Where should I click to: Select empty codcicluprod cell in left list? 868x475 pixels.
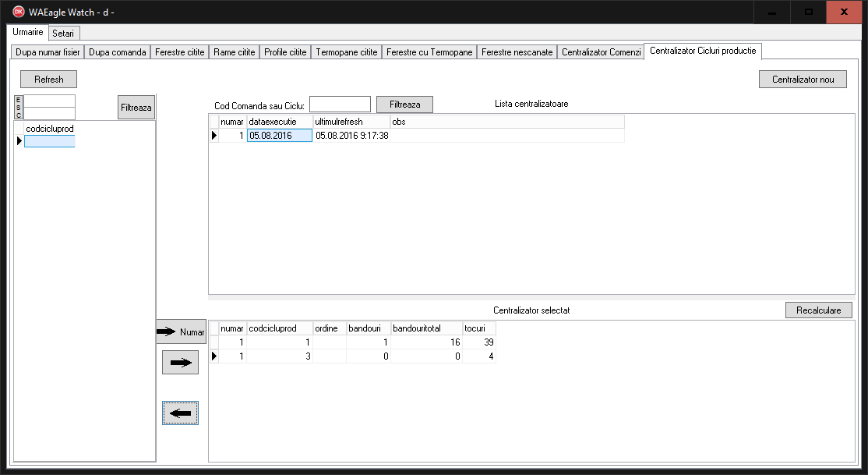click(x=50, y=141)
